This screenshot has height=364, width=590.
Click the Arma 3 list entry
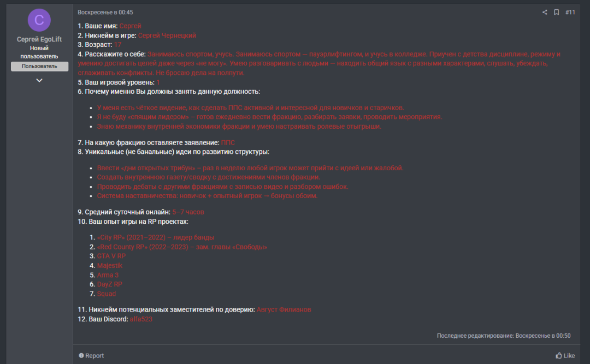click(108, 275)
